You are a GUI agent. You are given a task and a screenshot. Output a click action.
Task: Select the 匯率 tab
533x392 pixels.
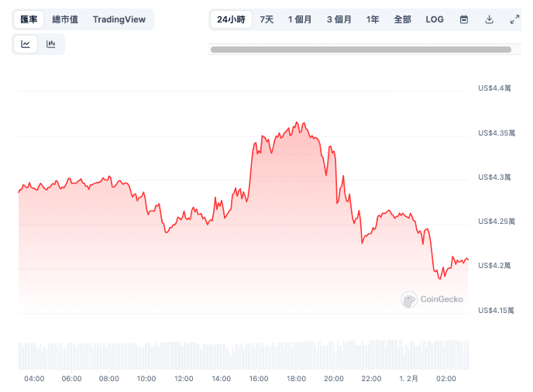pos(29,19)
